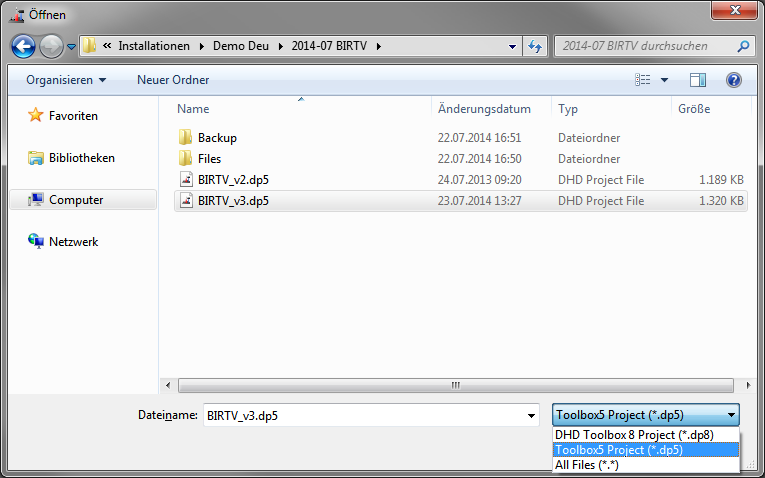765x478 pixels.
Task: Click date 24.07.2013 09:20
Action: 480,179
